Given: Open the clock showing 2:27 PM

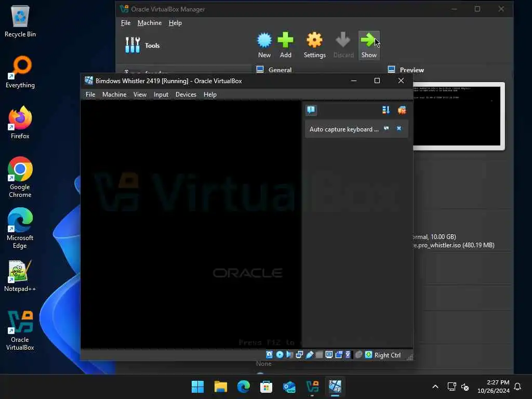Looking at the screenshot, I should tap(494, 387).
